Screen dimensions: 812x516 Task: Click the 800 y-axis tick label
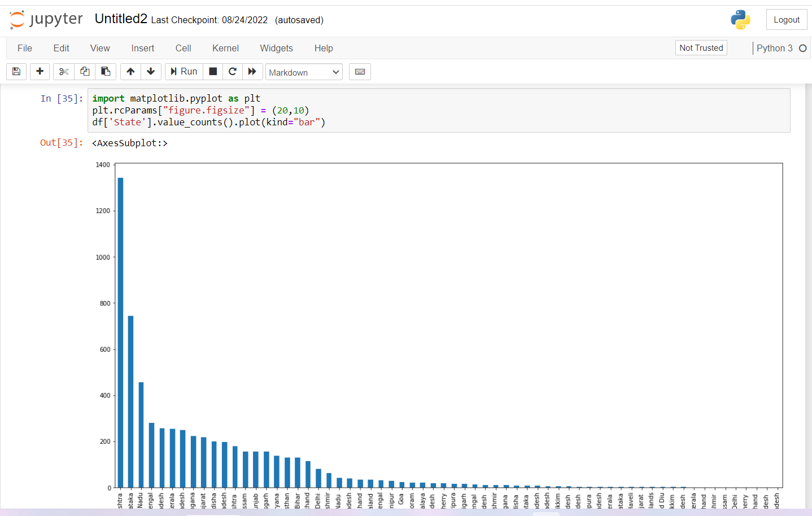click(105, 303)
